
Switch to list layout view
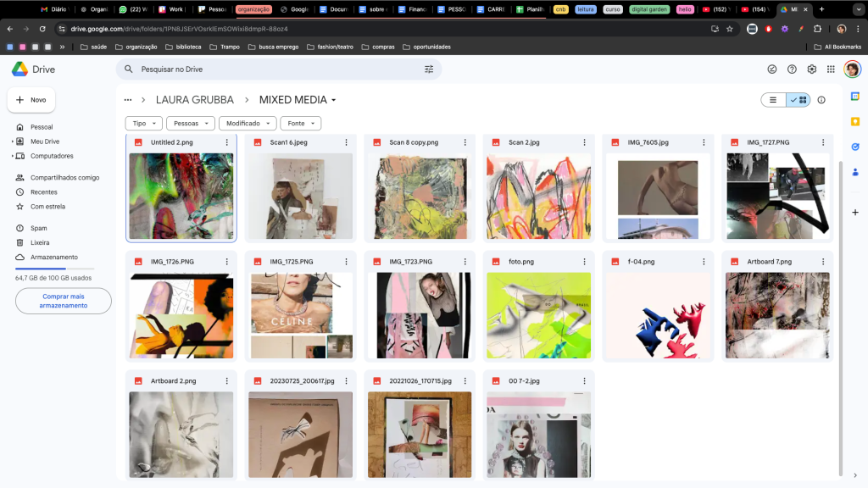click(x=773, y=100)
